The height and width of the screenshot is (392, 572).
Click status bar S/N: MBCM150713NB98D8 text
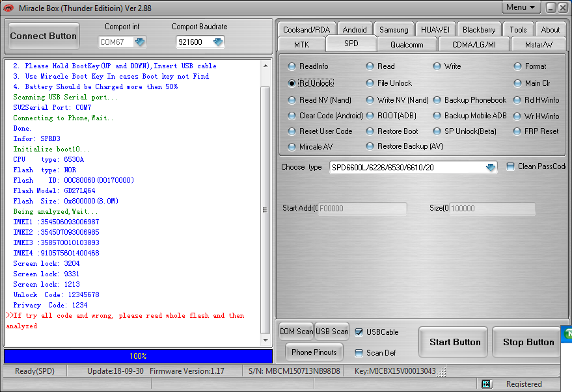pyautogui.click(x=294, y=371)
